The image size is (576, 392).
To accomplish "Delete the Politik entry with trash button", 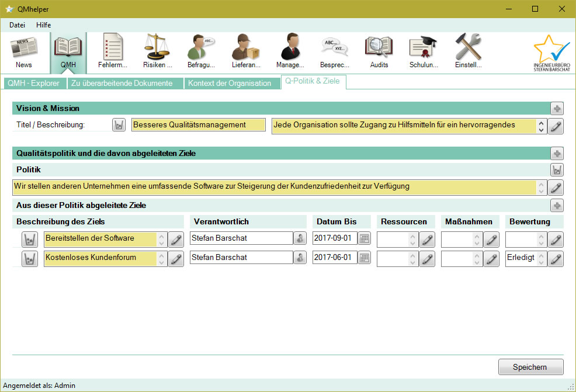I will pos(557,170).
